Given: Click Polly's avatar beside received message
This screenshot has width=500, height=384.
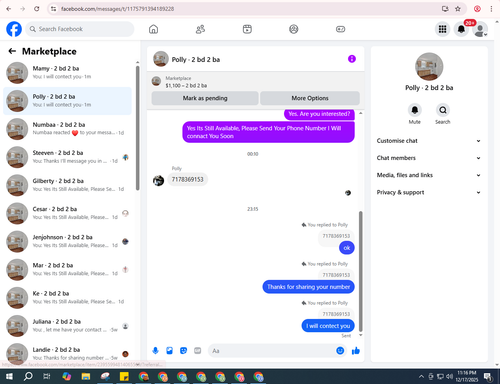Looking at the screenshot, I should [158, 180].
